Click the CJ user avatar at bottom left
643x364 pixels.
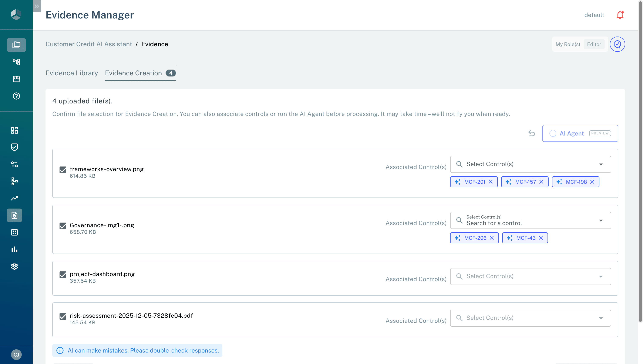[x=16, y=354]
